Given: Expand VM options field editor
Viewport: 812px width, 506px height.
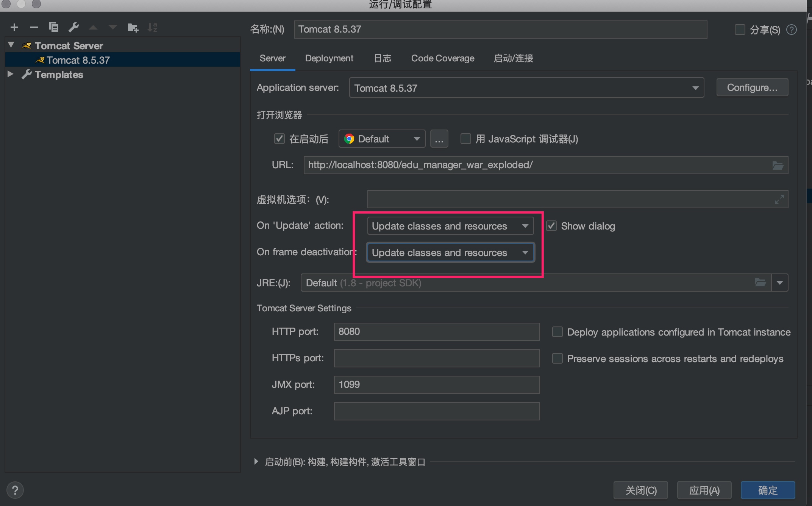Looking at the screenshot, I should point(779,199).
